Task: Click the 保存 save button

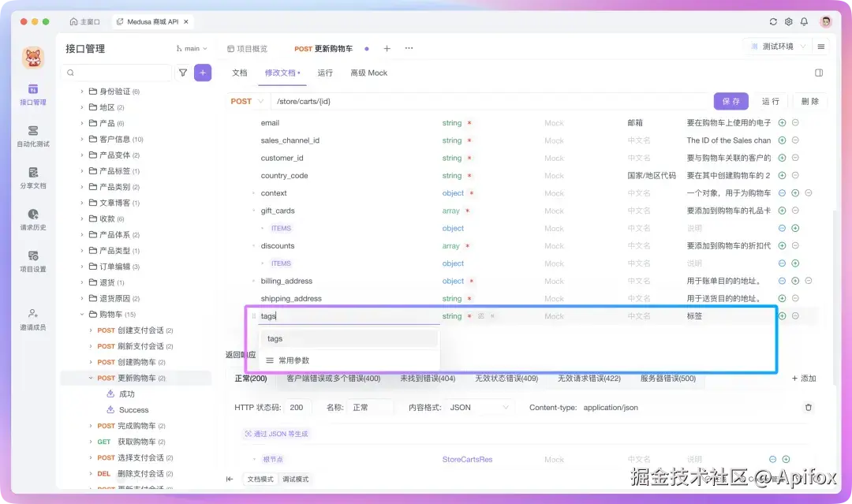Action: point(731,101)
